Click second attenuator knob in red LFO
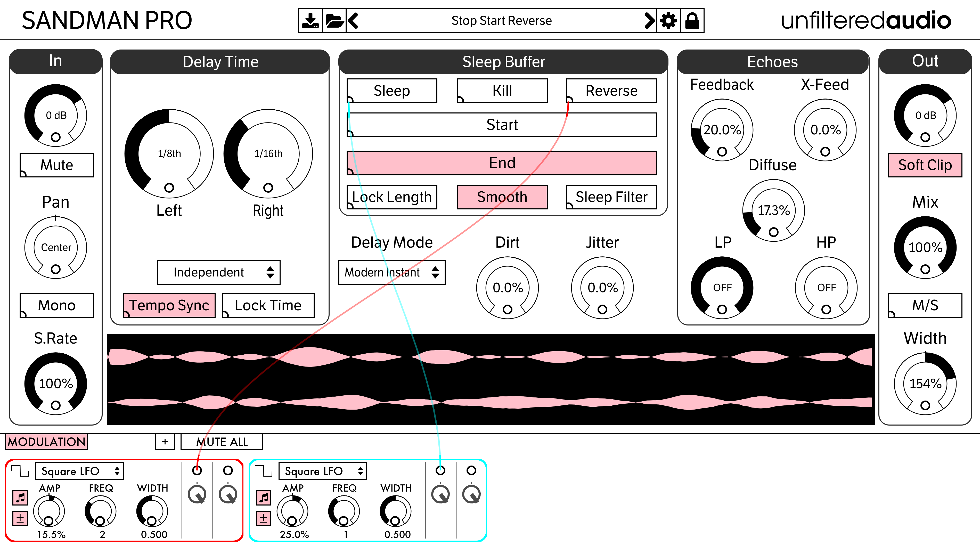Viewport: 980px width, 554px height. (x=228, y=494)
